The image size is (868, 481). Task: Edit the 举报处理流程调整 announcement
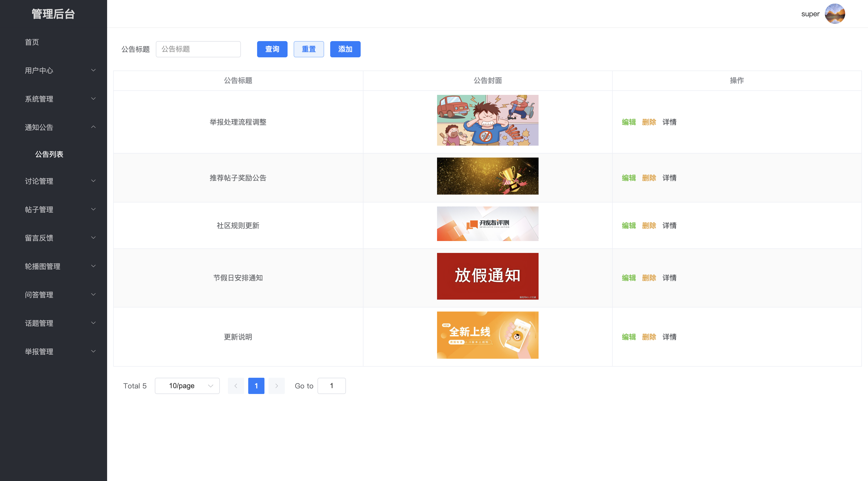pos(629,122)
